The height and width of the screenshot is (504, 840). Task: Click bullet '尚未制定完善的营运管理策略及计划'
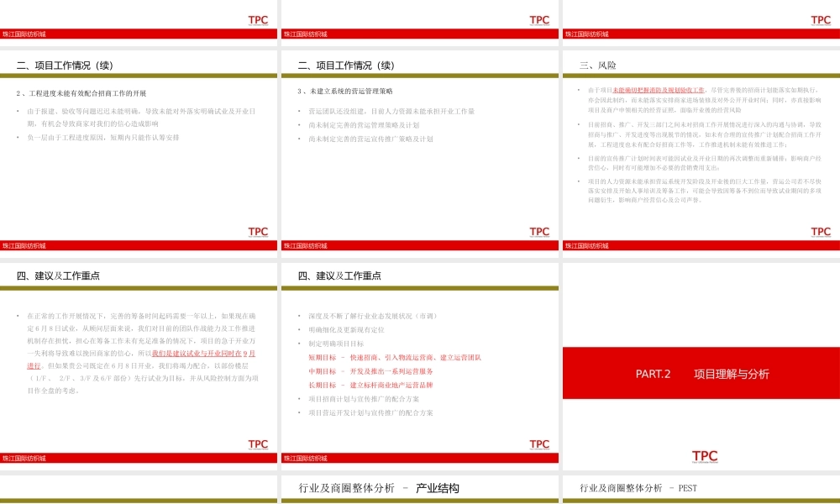[364, 125]
